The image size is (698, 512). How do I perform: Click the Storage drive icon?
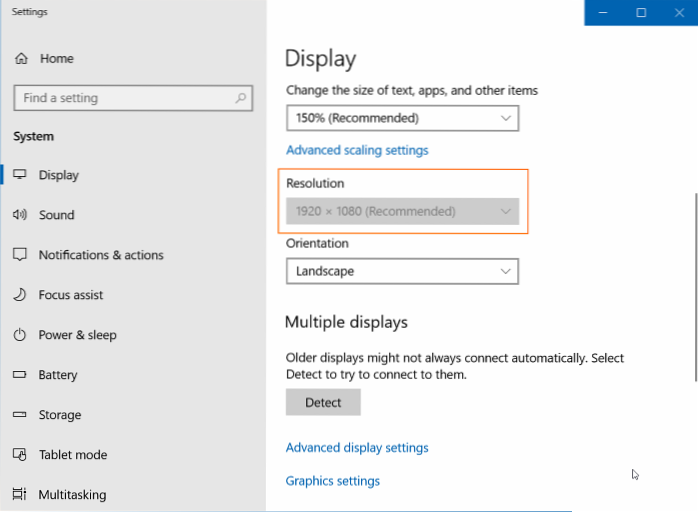point(19,415)
